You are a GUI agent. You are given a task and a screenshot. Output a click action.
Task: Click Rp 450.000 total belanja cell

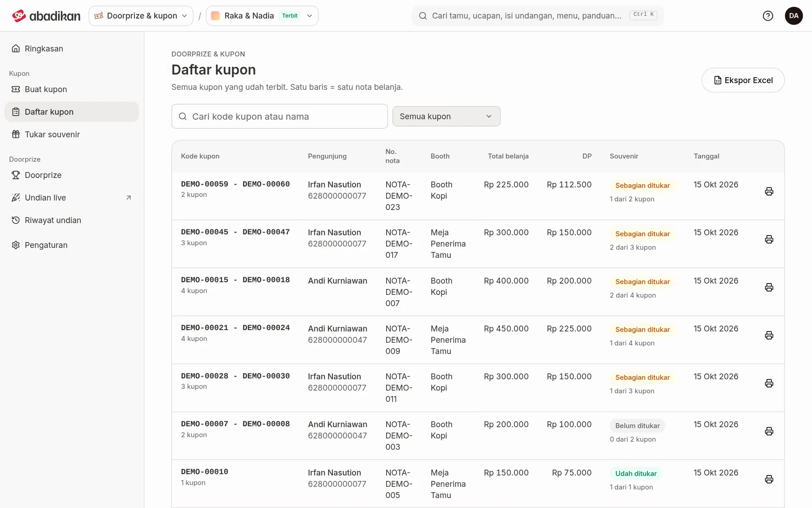pyautogui.click(x=506, y=328)
